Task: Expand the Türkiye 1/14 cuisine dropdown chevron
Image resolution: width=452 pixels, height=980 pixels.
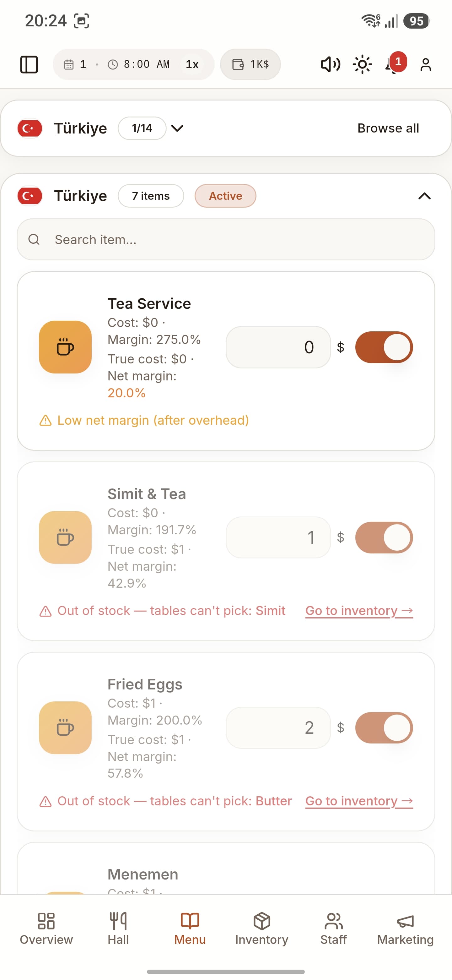Action: pyautogui.click(x=178, y=128)
